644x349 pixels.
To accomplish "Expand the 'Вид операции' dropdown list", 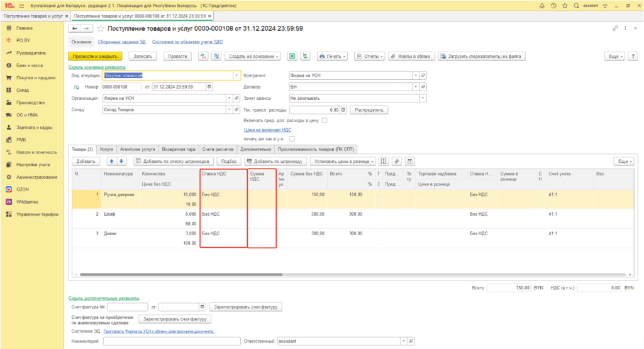I will point(236,75).
